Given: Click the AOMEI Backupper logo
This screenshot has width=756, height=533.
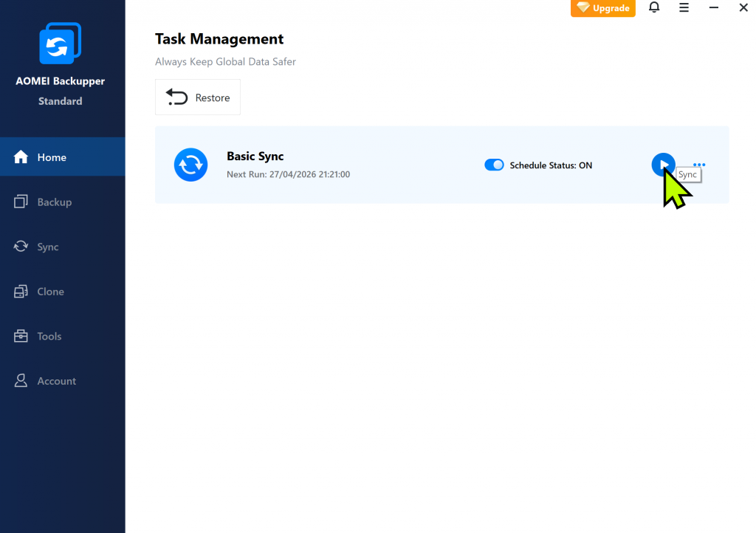Looking at the screenshot, I should point(60,43).
